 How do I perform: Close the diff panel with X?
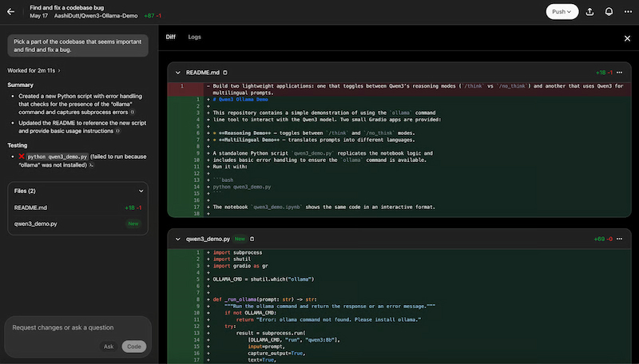click(627, 38)
